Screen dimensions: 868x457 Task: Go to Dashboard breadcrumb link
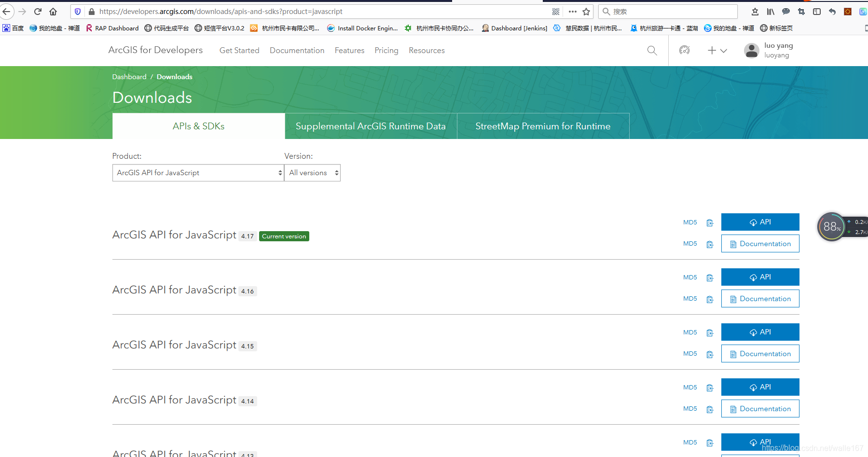[x=129, y=77]
